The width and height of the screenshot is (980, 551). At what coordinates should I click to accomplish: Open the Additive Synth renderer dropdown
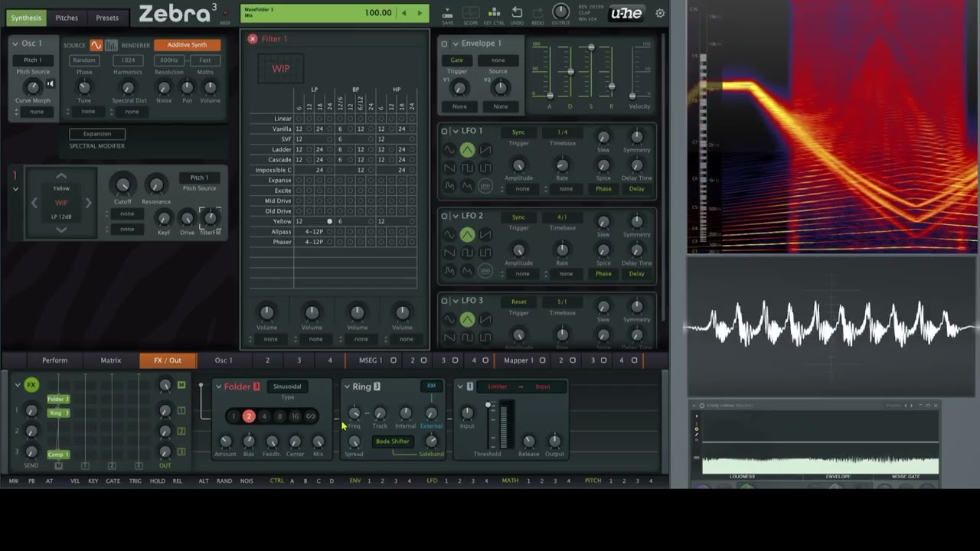[x=188, y=45]
